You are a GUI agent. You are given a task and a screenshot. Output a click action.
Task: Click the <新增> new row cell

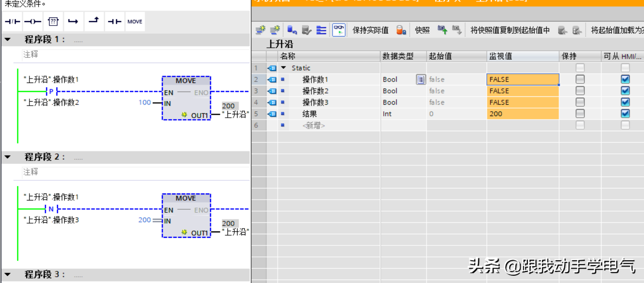click(313, 125)
